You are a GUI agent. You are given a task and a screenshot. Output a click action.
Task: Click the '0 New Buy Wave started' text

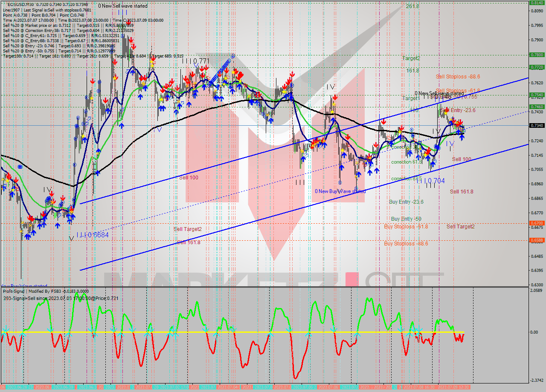[340, 191]
